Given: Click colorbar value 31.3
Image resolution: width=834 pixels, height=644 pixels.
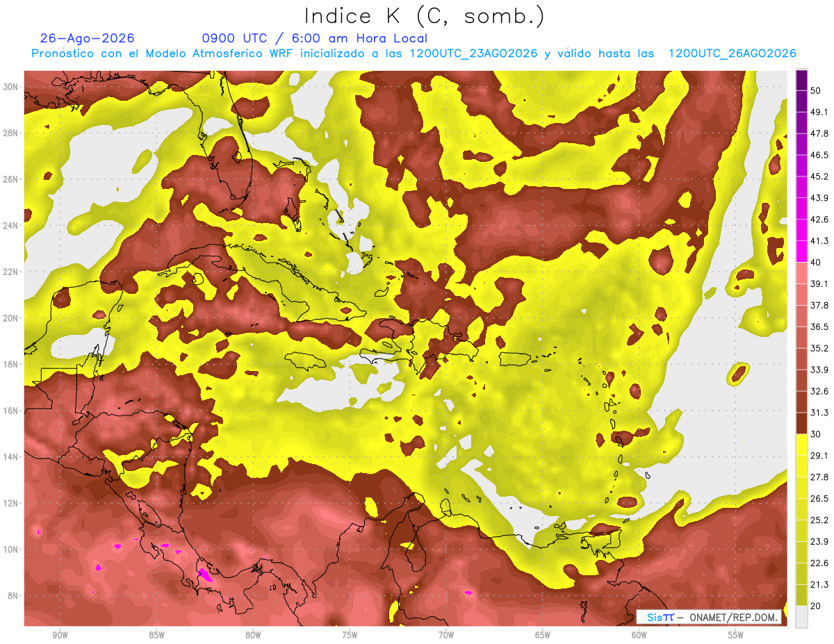Looking at the screenshot, I should tap(819, 413).
